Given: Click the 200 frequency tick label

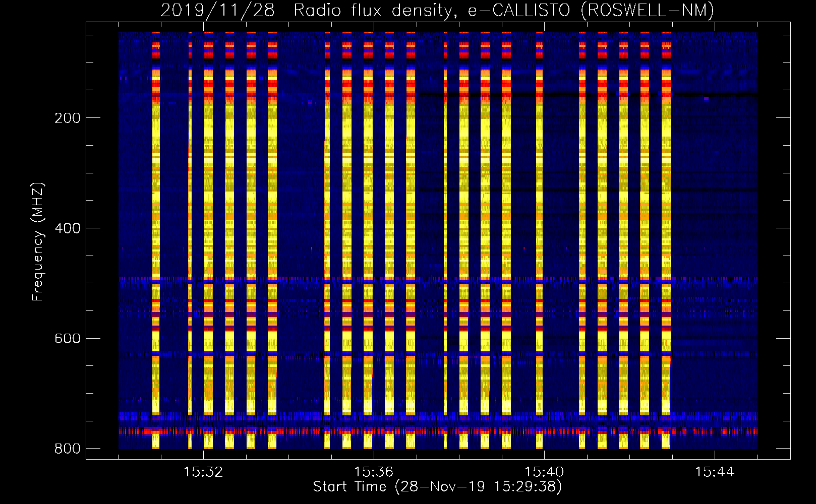Looking at the screenshot, I should click(x=68, y=118).
